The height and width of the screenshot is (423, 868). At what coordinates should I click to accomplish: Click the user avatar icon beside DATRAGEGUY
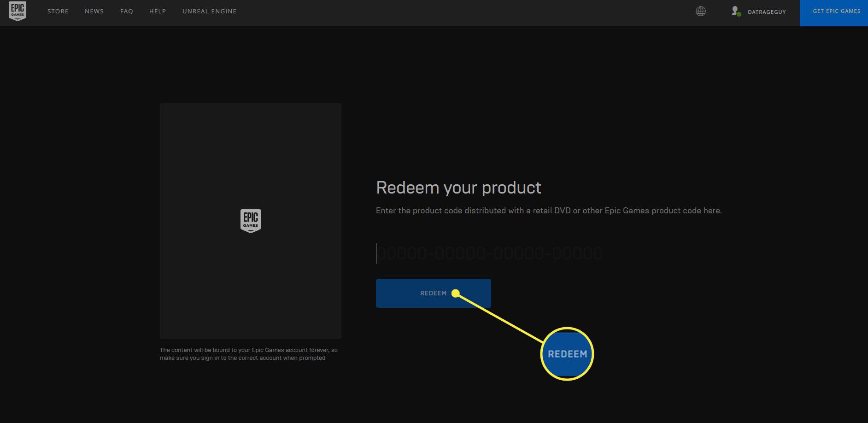[736, 11]
